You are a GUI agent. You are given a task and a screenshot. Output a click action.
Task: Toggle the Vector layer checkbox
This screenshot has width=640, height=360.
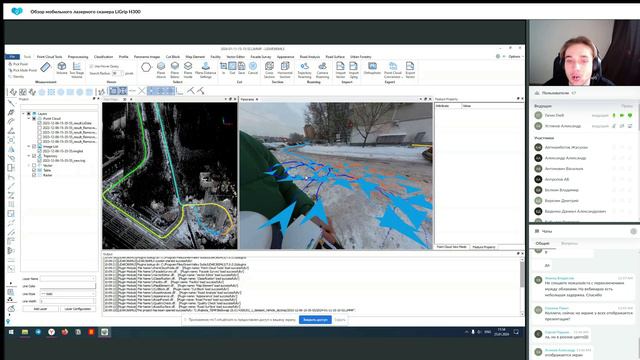pyautogui.click(x=34, y=165)
